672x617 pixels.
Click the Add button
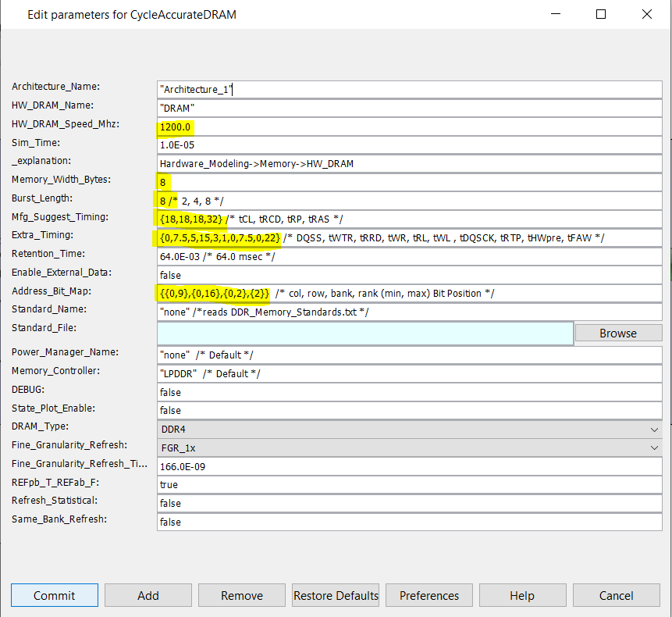[148, 595]
